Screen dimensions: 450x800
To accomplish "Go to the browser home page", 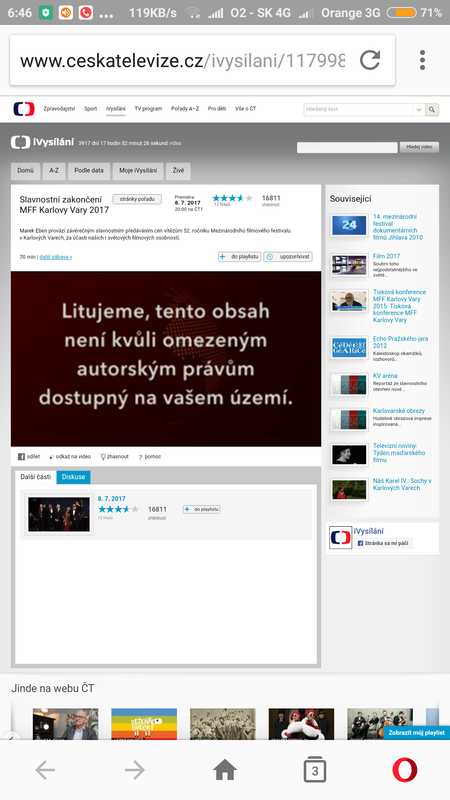I will pyautogui.click(x=225, y=770).
